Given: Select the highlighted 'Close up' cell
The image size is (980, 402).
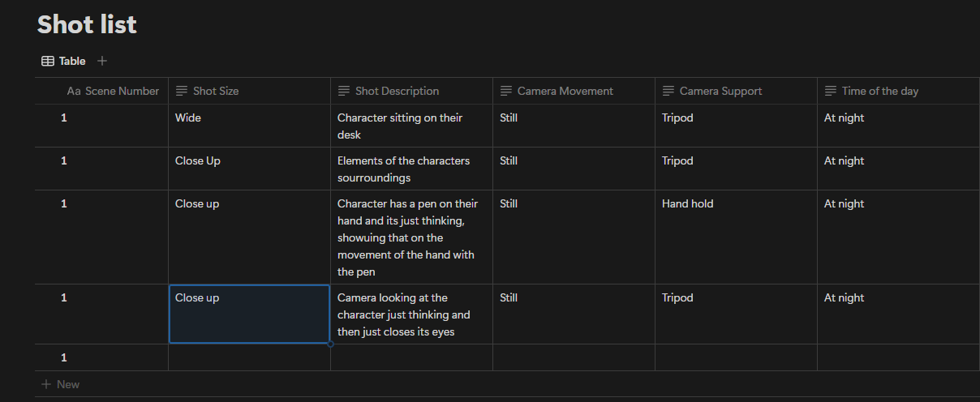Looking at the screenshot, I should [x=249, y=314].
